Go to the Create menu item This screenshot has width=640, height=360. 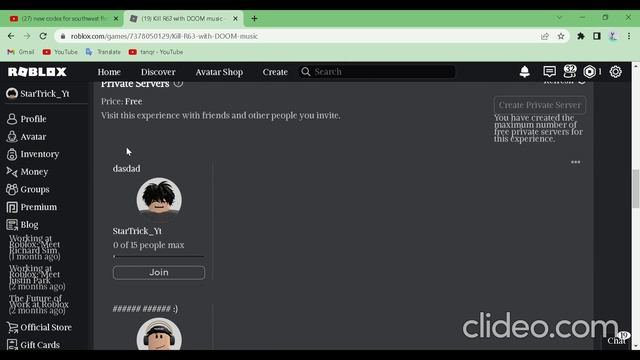point(275,72)
